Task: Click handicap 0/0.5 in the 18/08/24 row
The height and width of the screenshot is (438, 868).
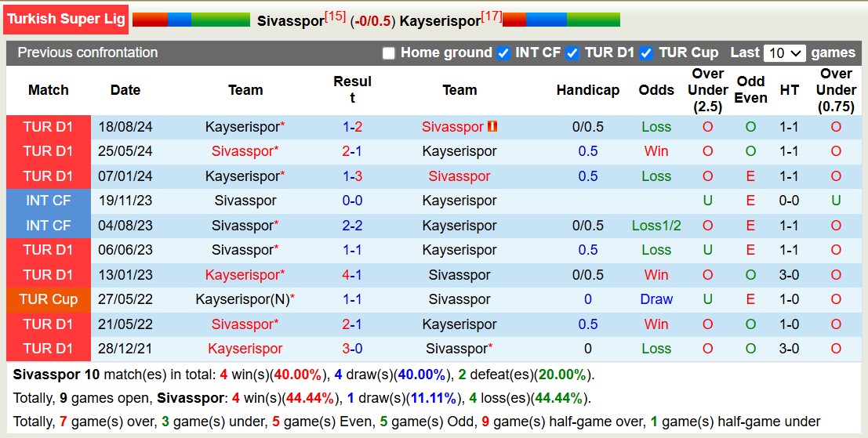Action: [587, 127]
